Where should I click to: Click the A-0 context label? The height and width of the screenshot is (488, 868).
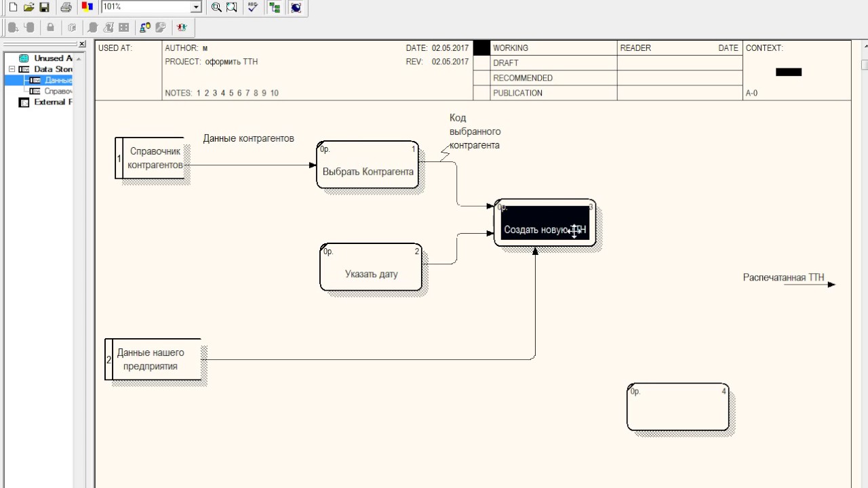tap(752, 94)
